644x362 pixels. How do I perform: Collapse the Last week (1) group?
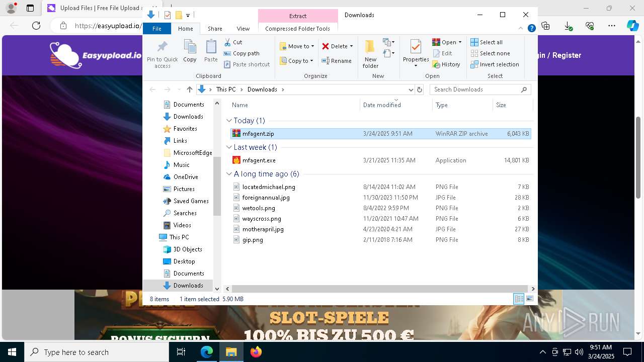229,147
